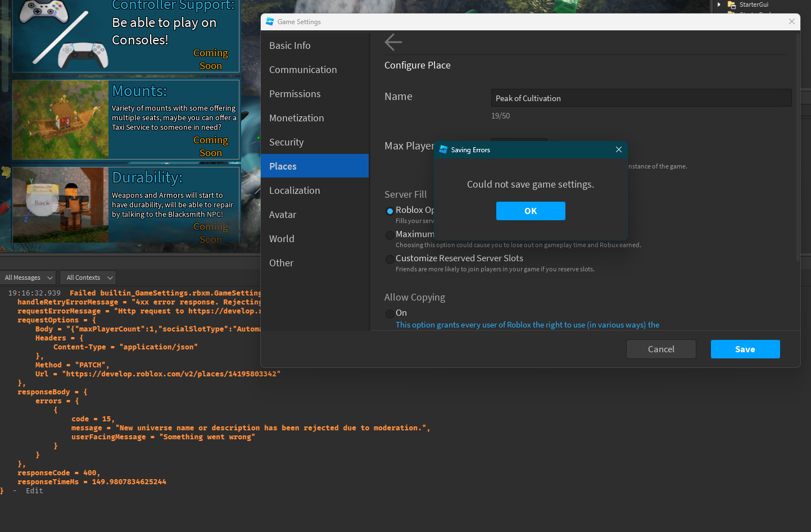Click the Allow Copying rights explanation link

pos(527,325)
